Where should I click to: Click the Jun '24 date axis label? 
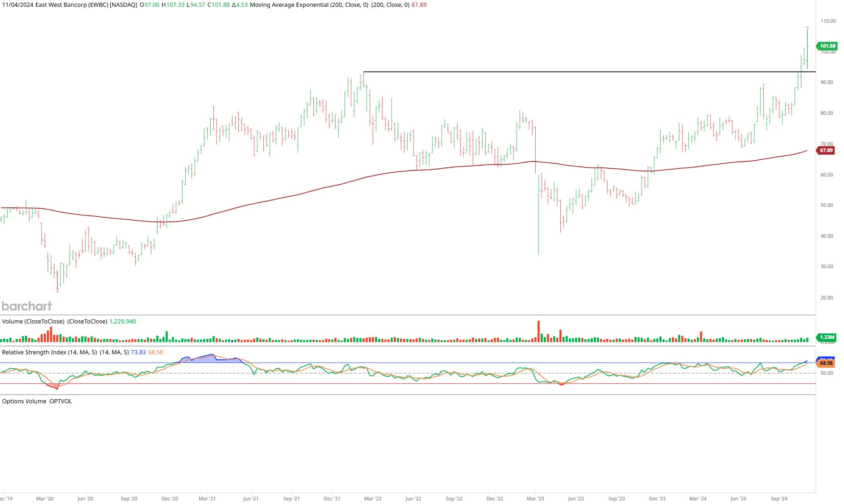click(738, 499)
